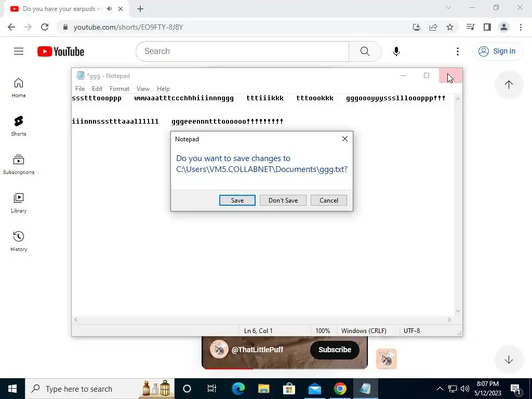Click the @ThatLittlePuff channel name
532x399 pixels.
(257, 350)
